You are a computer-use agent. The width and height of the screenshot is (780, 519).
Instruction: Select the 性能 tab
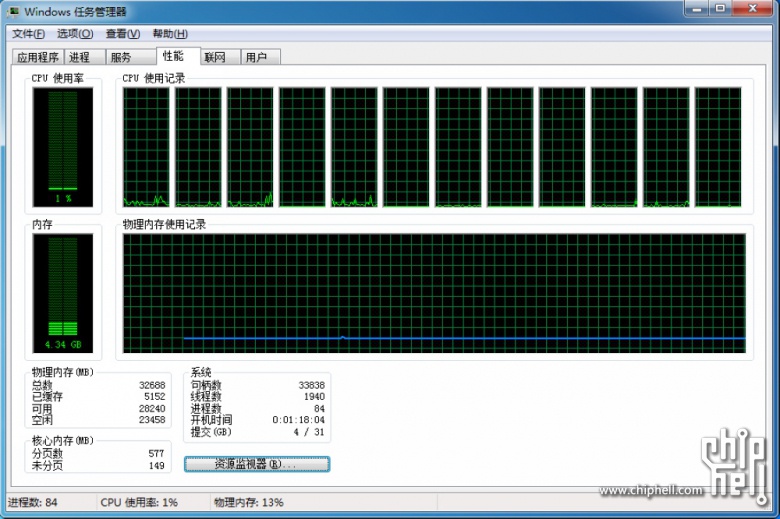pos(178,56)
